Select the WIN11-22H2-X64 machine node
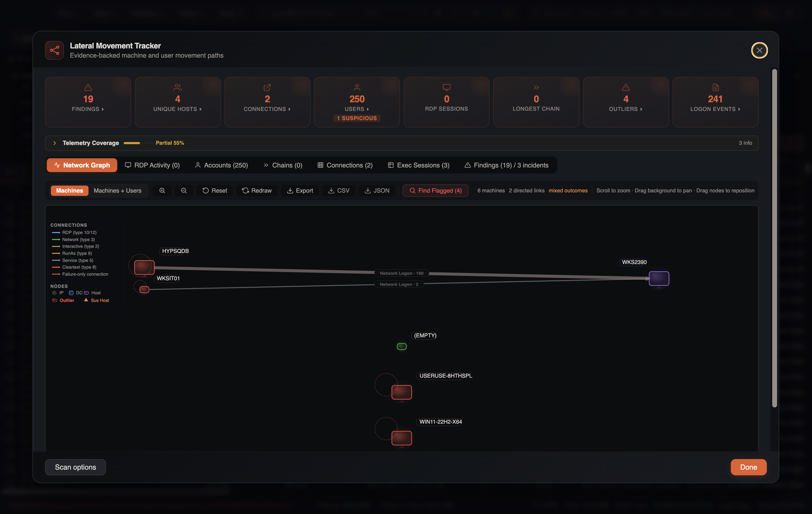This screenshot has height=514, width=812. point(402,438)
